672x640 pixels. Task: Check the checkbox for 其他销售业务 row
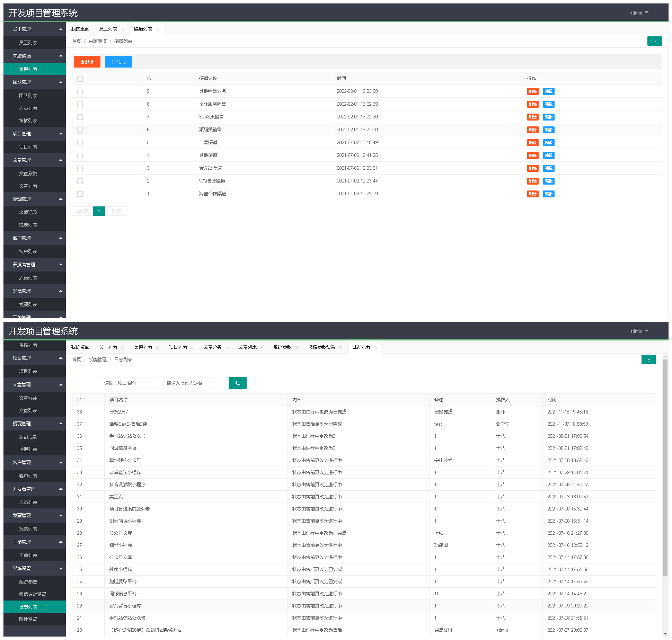click(x=80, y=91)
